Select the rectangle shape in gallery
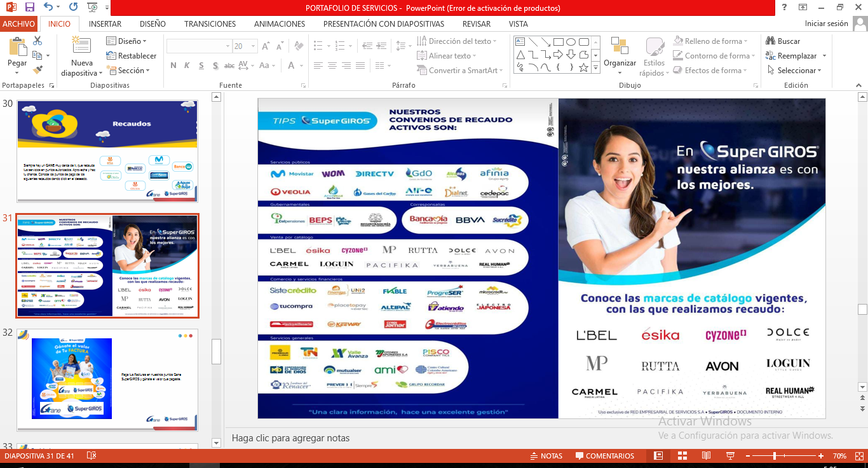The width and height of the screenshot is (868, 468). click(x=559, y=41)
